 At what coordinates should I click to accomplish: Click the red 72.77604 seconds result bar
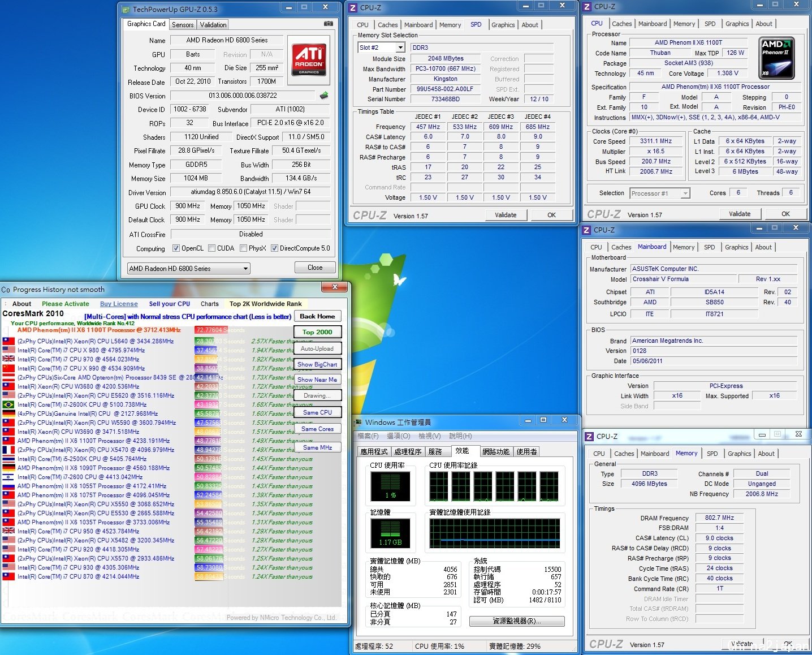point(210,330)
